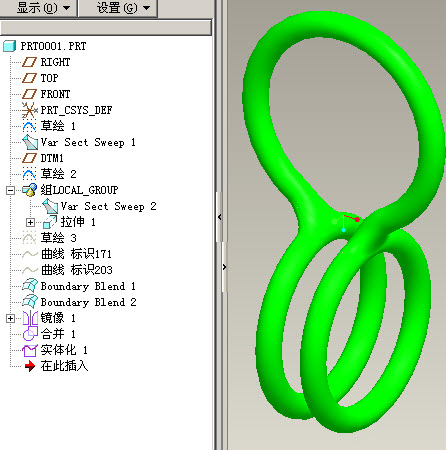Click the Var Sect Sweep 1 icon
The height and width of the screenshot is (450, 446).
(30, 142)
